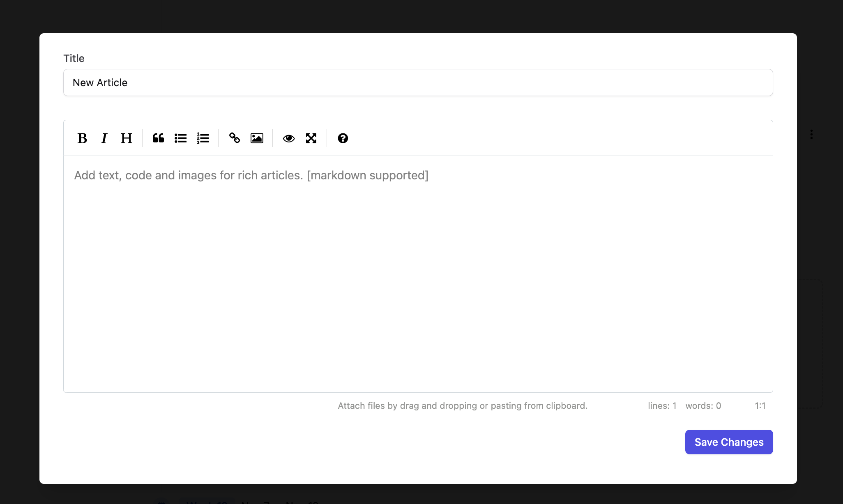Toggle preview mode for the article

coord(288,138)
